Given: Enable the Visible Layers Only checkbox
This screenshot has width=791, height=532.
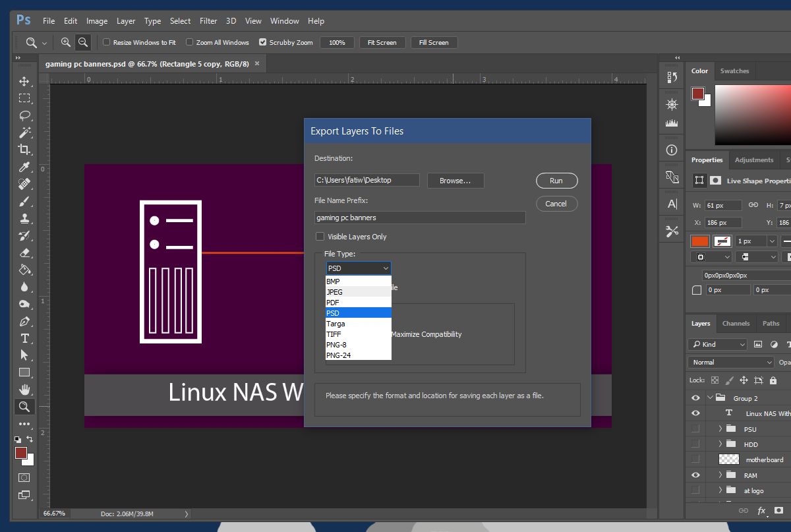Looking at the screenshot, I should point(320,236).
